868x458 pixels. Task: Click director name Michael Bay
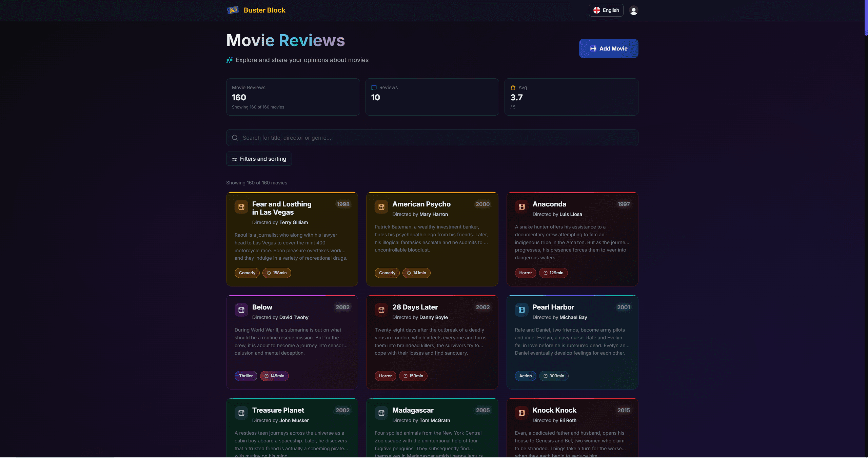[x=573, y=317]
